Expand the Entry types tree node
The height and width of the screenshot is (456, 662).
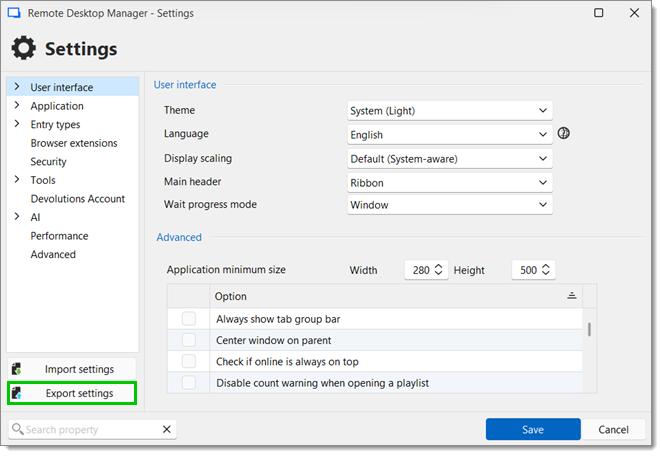[x=17, y=124]
